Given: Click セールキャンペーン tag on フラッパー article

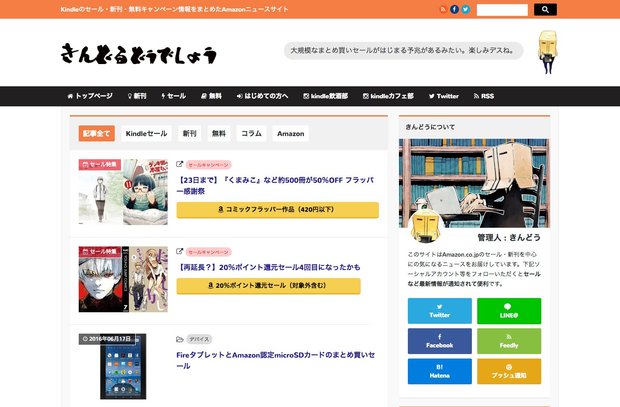Looking at the screenshot, I should (x=208, y=165).
